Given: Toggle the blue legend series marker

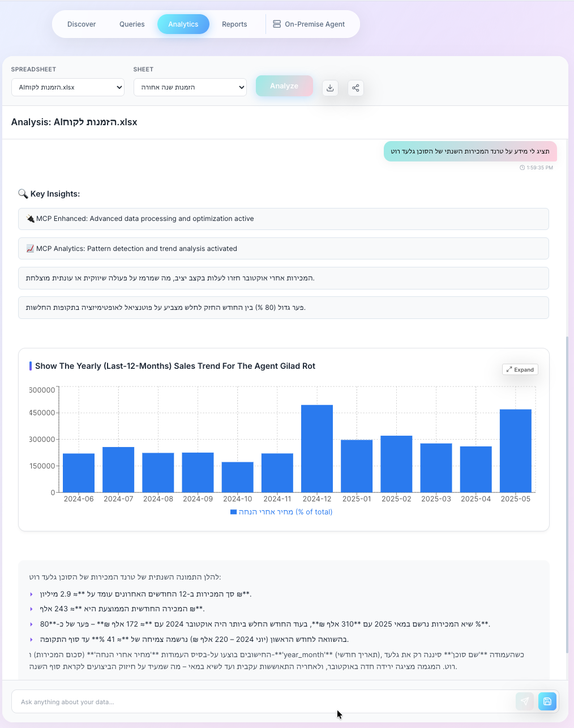Looking at the screenshot, I should pyautogui.click(x=233, y=512).
